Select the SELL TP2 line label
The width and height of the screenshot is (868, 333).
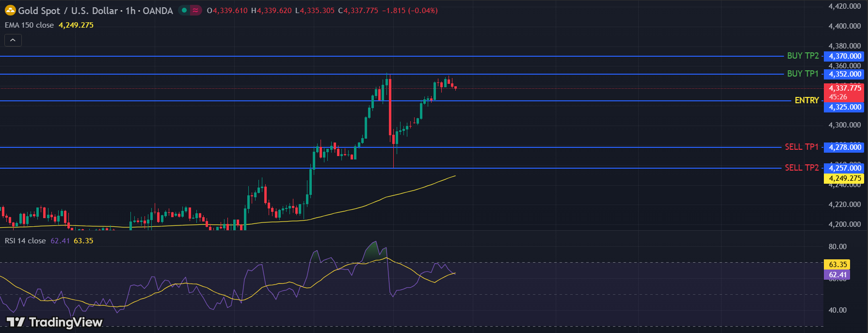(802, 168)
